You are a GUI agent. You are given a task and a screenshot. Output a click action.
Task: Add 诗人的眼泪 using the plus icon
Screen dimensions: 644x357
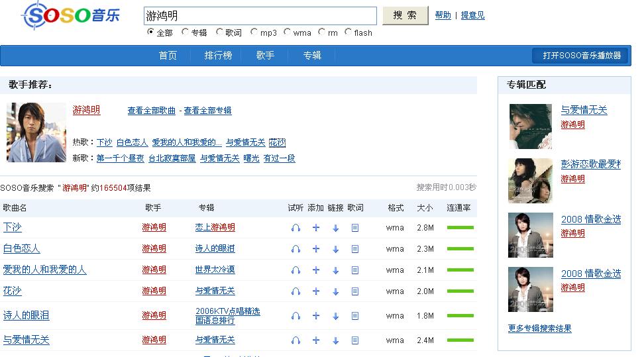tap(316, 315)
